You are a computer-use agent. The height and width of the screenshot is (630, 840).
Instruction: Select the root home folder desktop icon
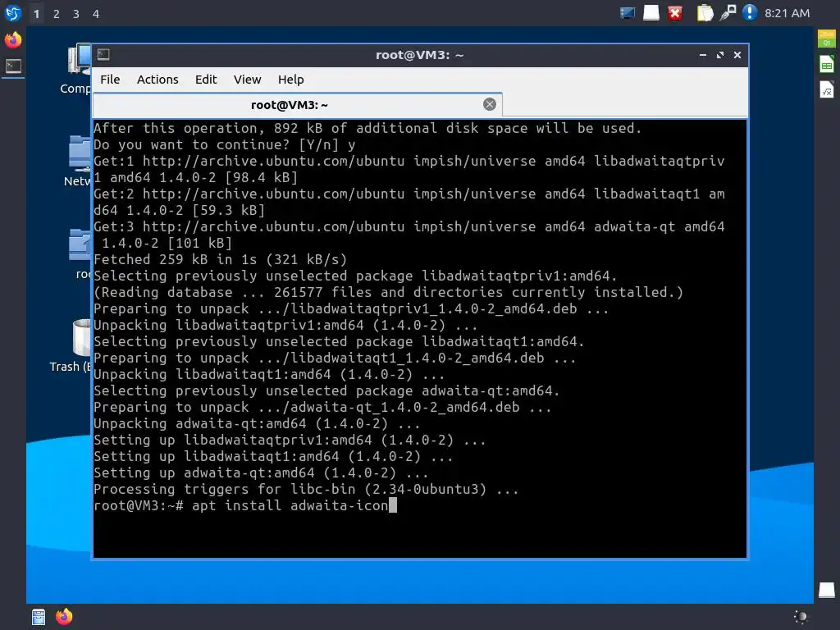coord(80,254)
